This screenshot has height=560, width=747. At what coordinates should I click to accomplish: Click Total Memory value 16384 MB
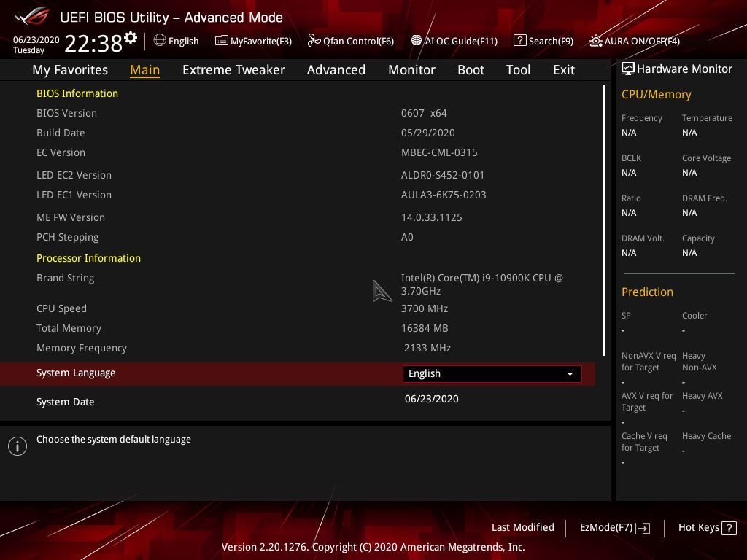tap(425, 328)
